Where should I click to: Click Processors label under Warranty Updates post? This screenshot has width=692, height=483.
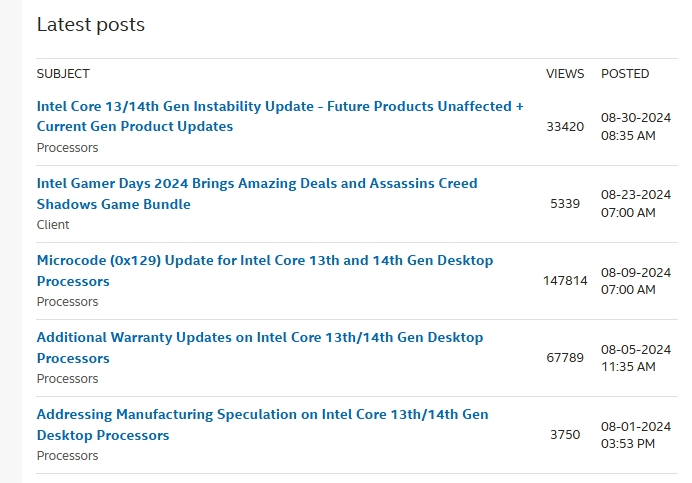pos(67,379)
